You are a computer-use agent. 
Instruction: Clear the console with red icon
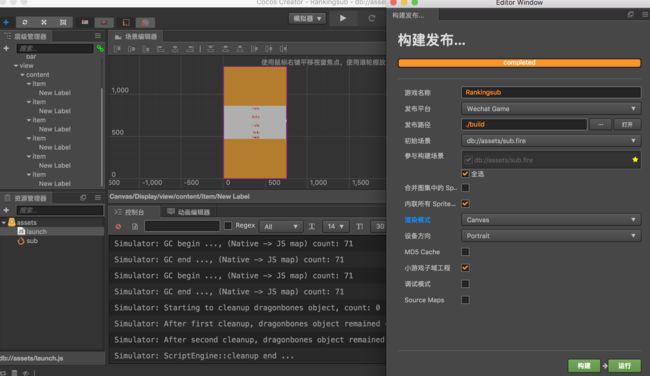pos(119,226)
